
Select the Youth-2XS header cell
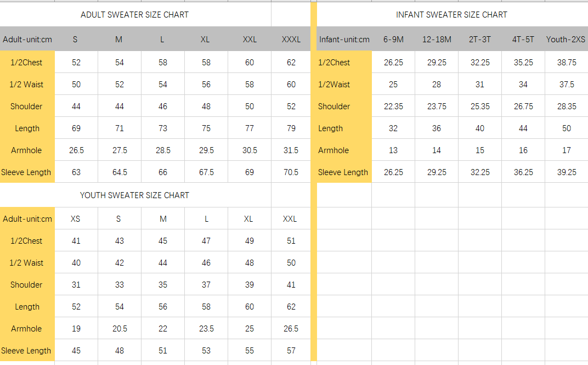[x=566, y=40]
